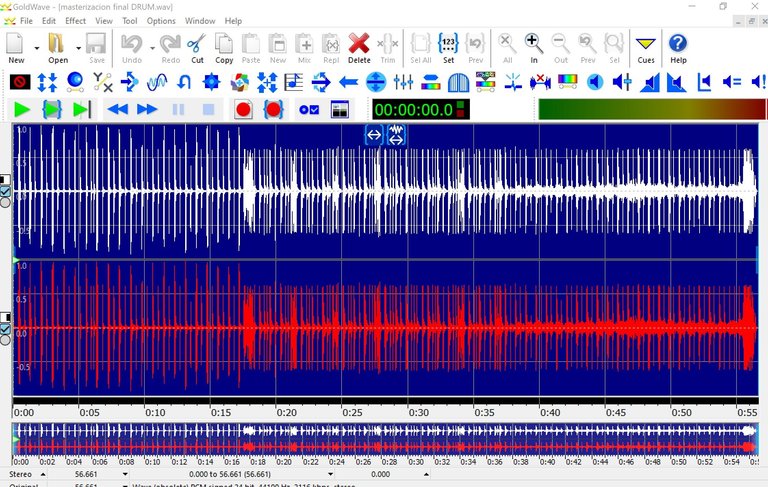Expand the New button dropdown arrow
768x487 pixels.
pos(37,49)
